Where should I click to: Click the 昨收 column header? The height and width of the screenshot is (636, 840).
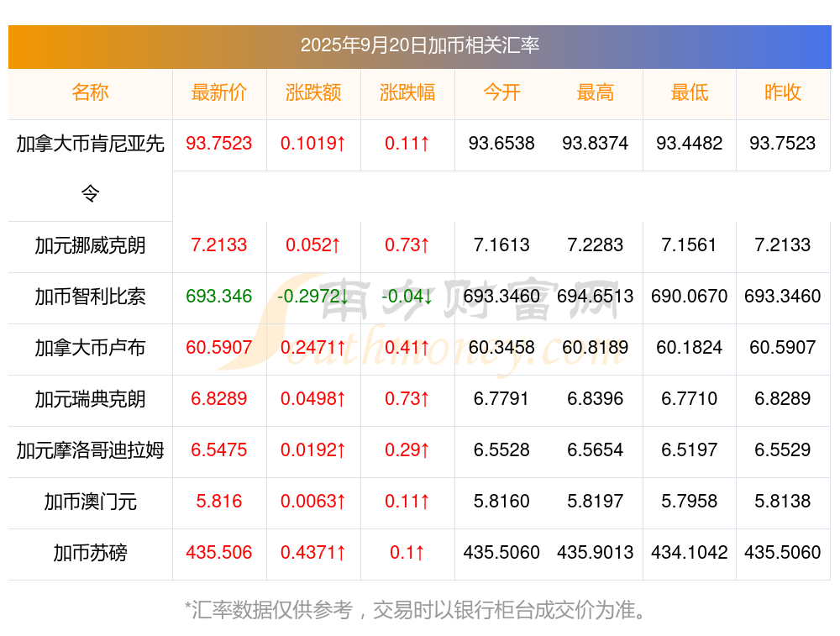point(783,92)
